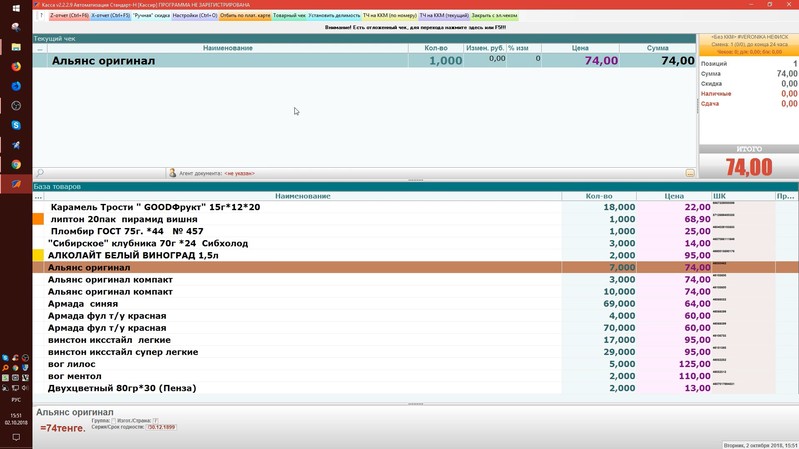The height and width of the screenshot is (449, 799).
Task: Select 'Двухцветный 80гр*30 (Пенза)' row
Action: [415, 388]
